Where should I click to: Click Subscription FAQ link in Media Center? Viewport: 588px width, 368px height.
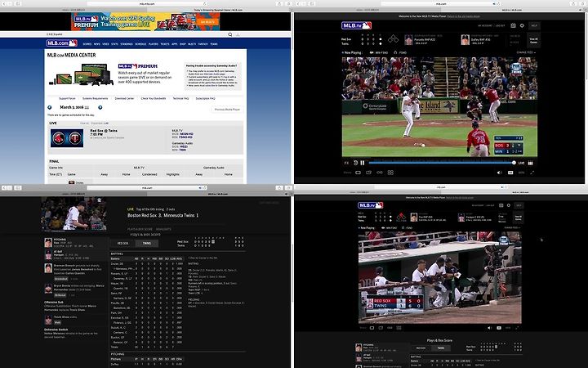(x=205, y=98)
